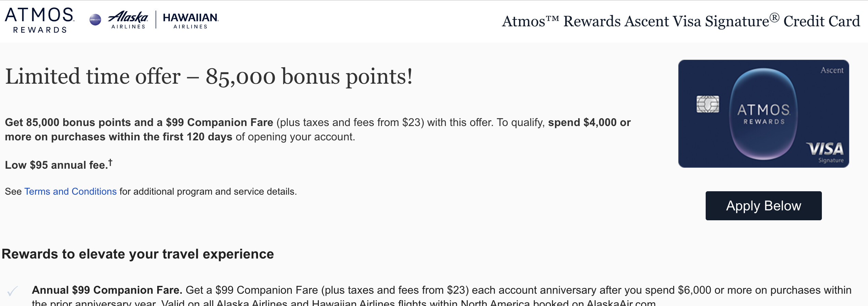The height and width of the screenshot is (306, 868).
Task: Click the 'Annual $99 Companion Fare' bold text
Action: (107, 290)
